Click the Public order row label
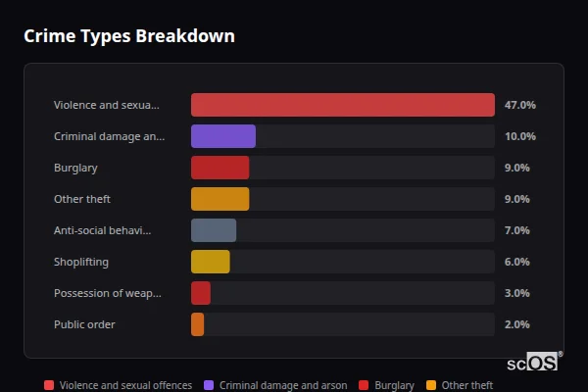 pos(84,324)
